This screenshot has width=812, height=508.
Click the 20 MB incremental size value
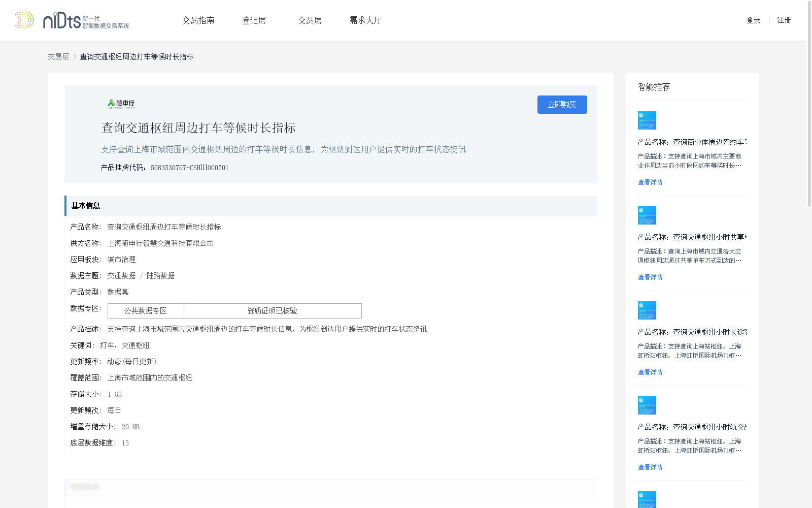click(x=130, y=427)
